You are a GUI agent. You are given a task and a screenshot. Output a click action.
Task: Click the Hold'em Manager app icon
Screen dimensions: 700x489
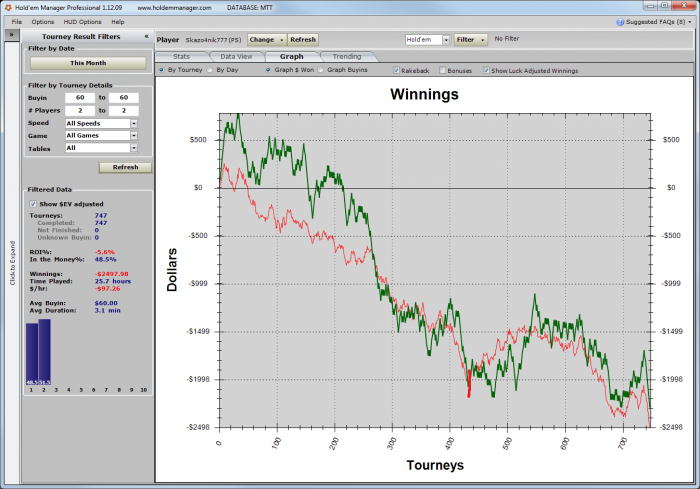tap(8, 8)
